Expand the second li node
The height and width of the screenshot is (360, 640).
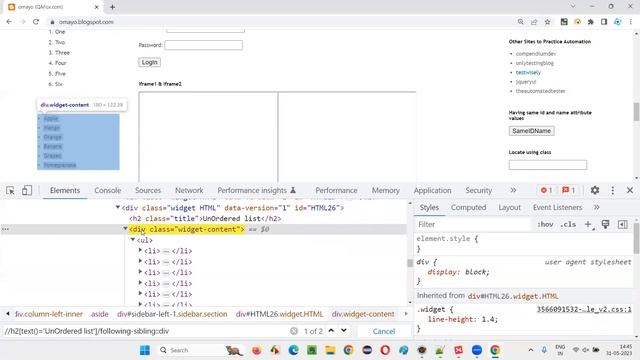[140, 261]
